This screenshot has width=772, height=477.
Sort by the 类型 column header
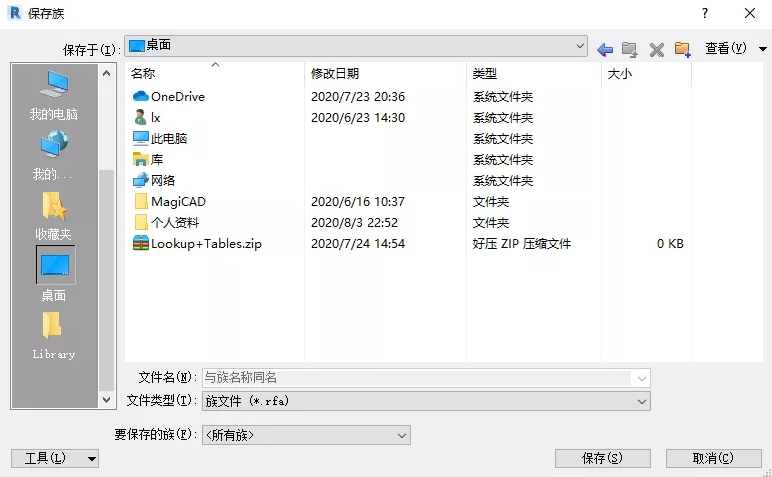click(534, 74)
